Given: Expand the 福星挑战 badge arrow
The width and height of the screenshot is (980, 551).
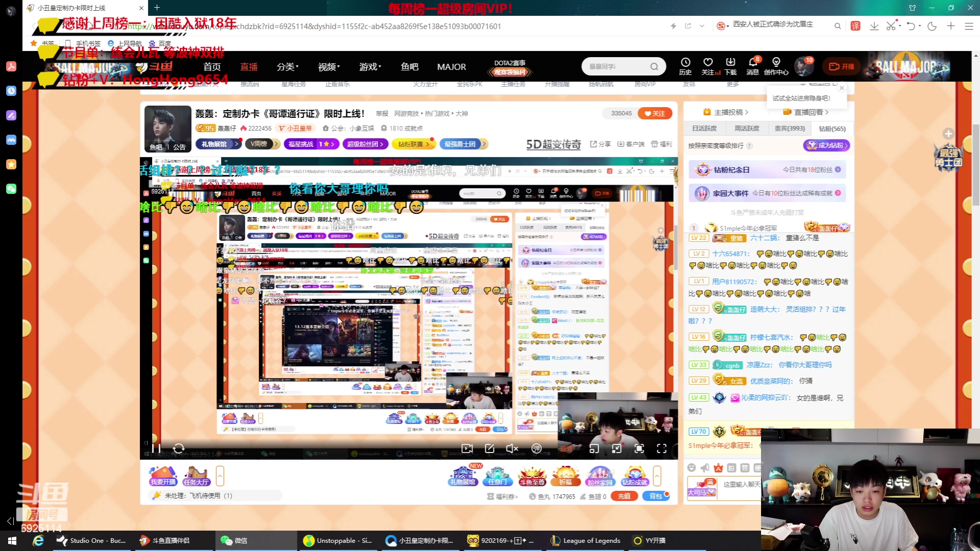Looking at the screenshot, I should click(x=332, y=144).
